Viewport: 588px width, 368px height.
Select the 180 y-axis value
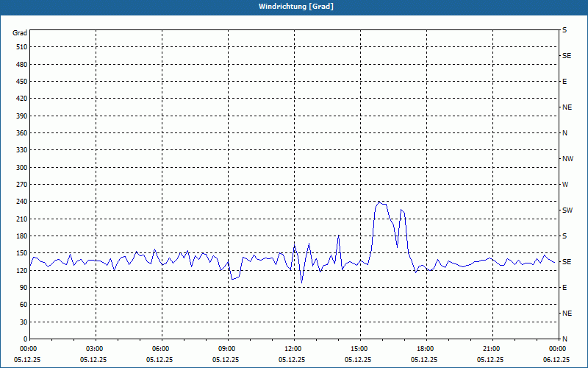[22, 236]
